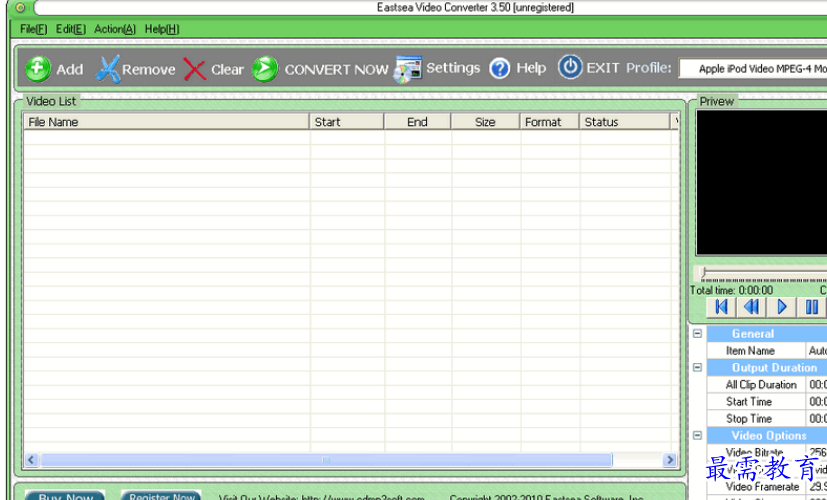This screenshot has width=827, height=500.
Task: Click the EXIT power icon
Action: pos(570,68)
